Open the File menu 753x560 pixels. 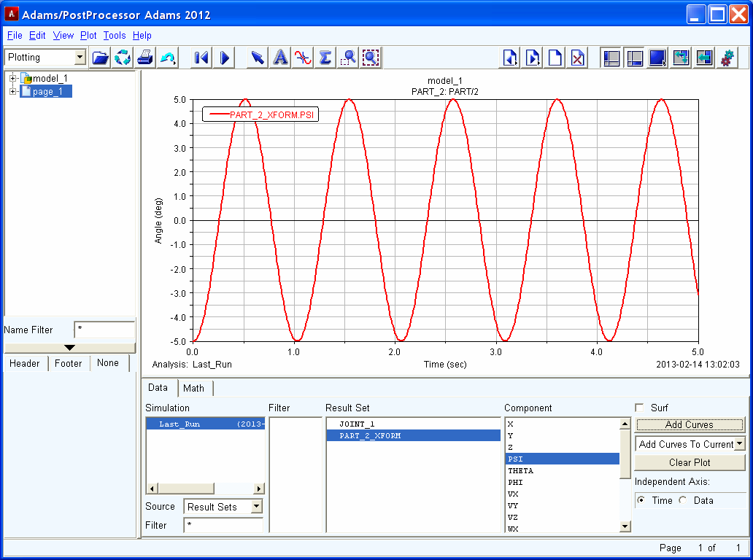[x=15, y=36]
